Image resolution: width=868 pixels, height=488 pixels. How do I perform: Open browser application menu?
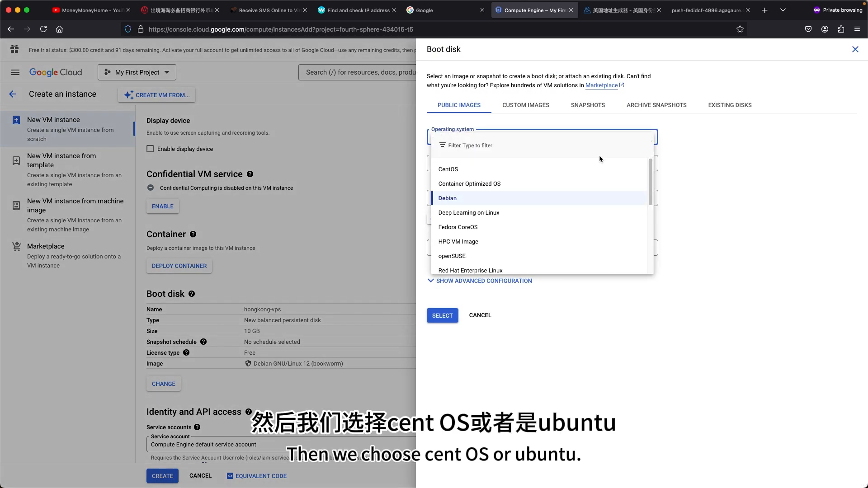click(857, 29)
